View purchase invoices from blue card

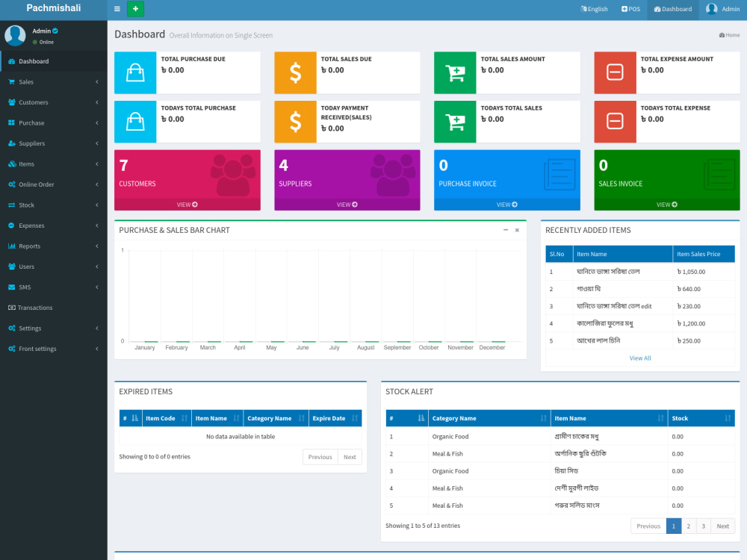(x=507, y=205)
